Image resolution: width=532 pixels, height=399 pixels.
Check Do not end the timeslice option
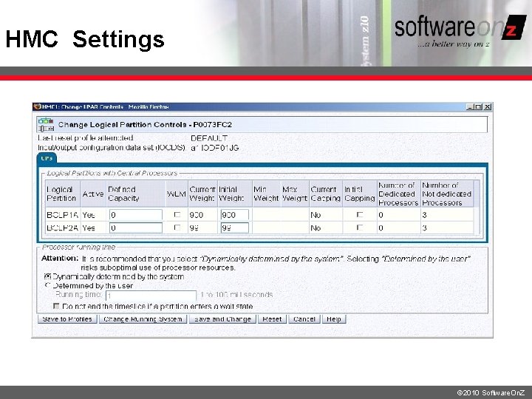[56, 306]
